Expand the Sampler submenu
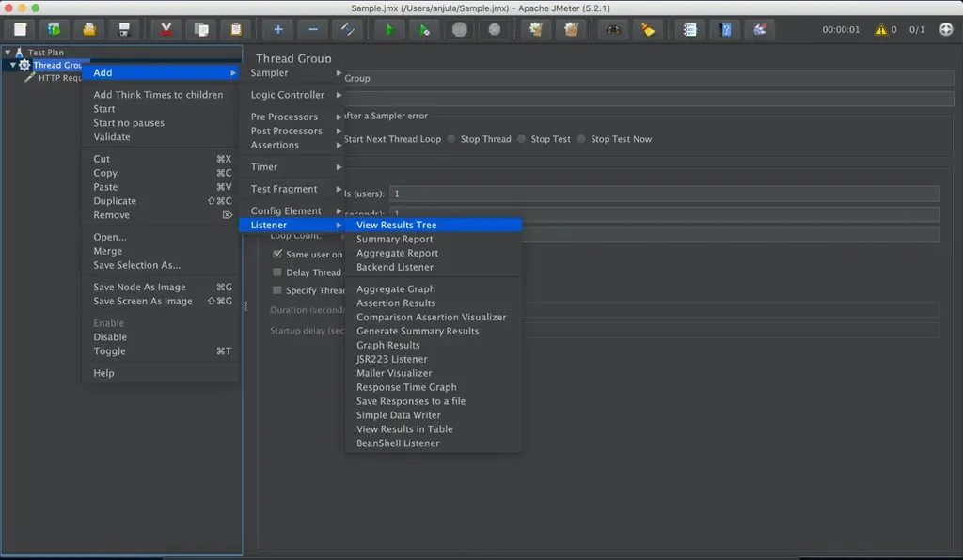 click(x=292, y=73)
